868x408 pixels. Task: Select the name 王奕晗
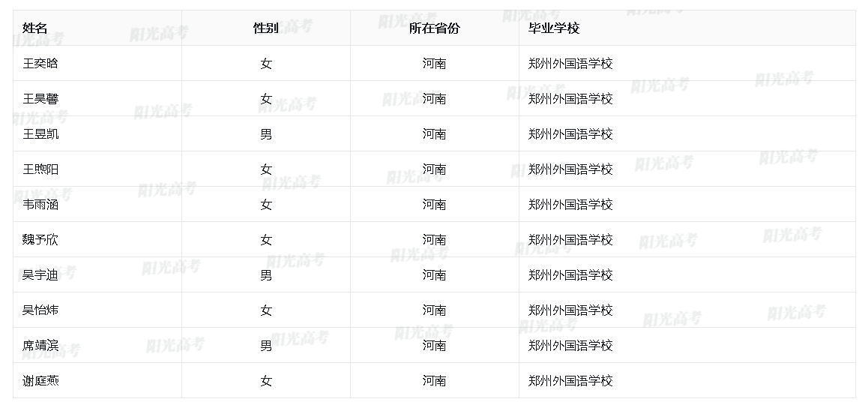(x=40, y=64)
